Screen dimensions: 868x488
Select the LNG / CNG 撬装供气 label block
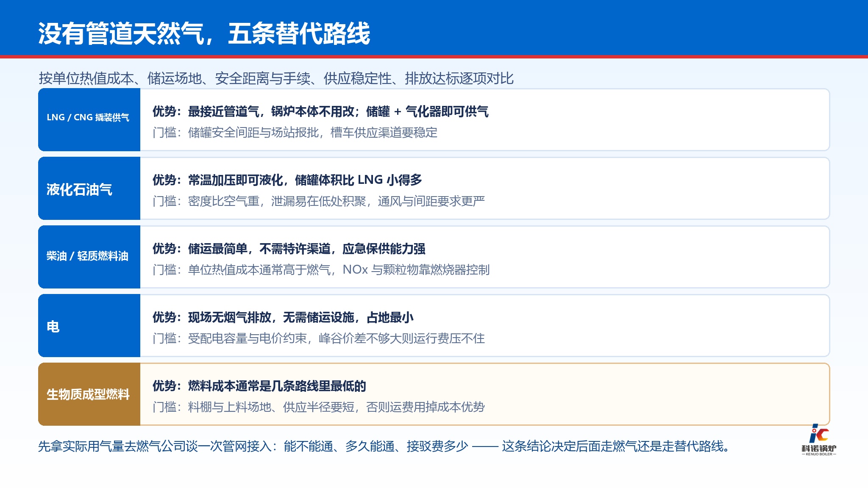pos(89,119)
